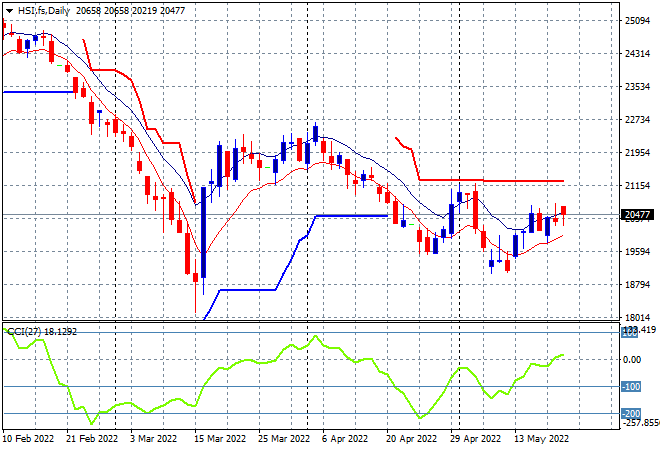The width and height of the screenshot is (660, 450).
Task: Click the 18014 price axis label
Action: point(637,317)
